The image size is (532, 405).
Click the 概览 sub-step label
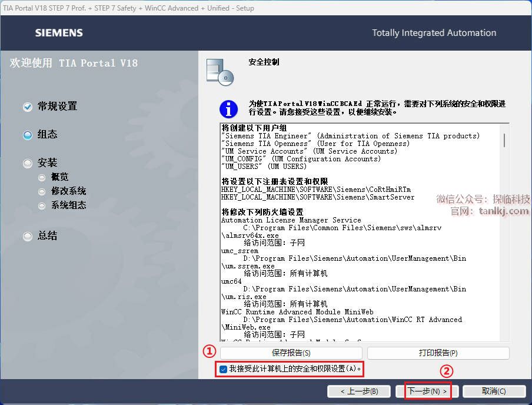pos(59,177)
